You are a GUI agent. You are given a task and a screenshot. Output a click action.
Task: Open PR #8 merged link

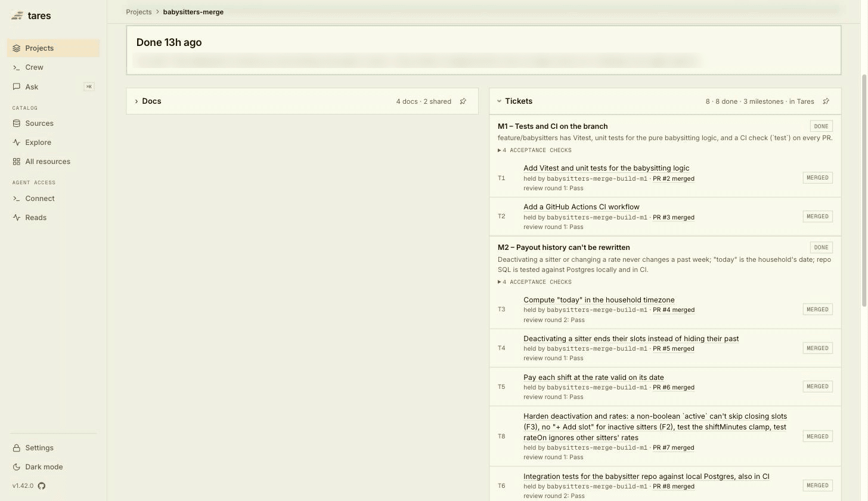pos(674,487)
